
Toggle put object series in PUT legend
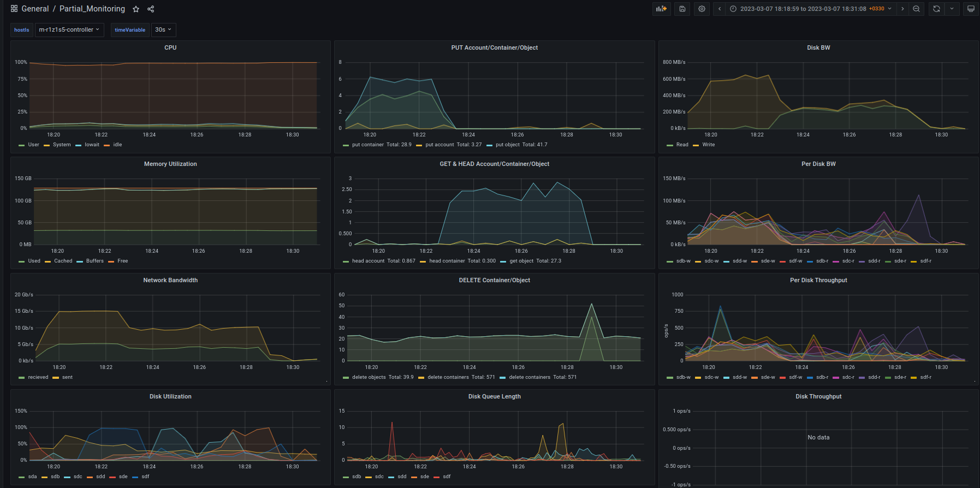[x=507, y=145]
